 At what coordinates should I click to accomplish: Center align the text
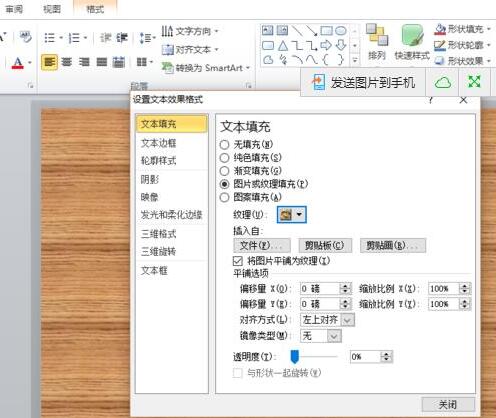67,62
